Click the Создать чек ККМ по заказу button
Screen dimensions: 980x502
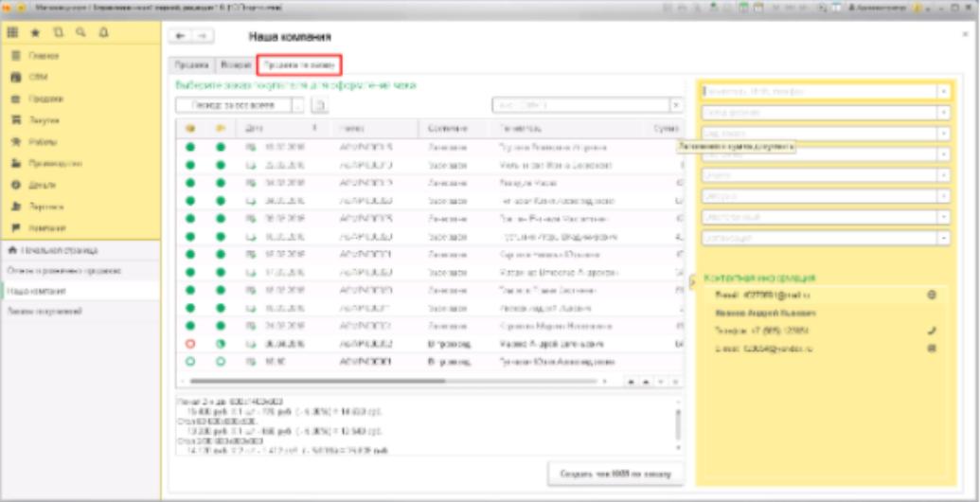click(x=615, y=473)
